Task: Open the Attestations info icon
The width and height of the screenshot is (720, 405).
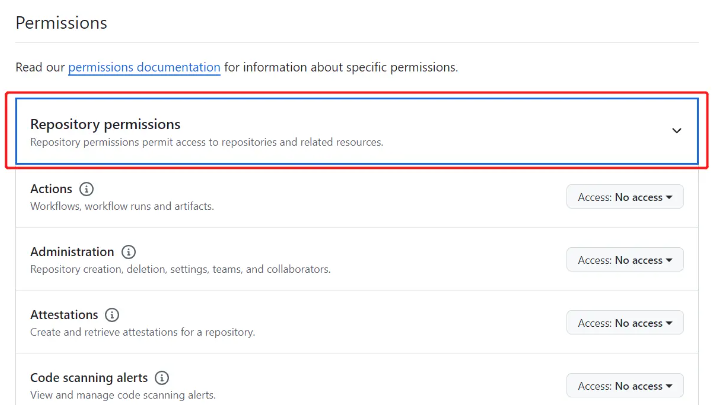Action: pos(112,315)
